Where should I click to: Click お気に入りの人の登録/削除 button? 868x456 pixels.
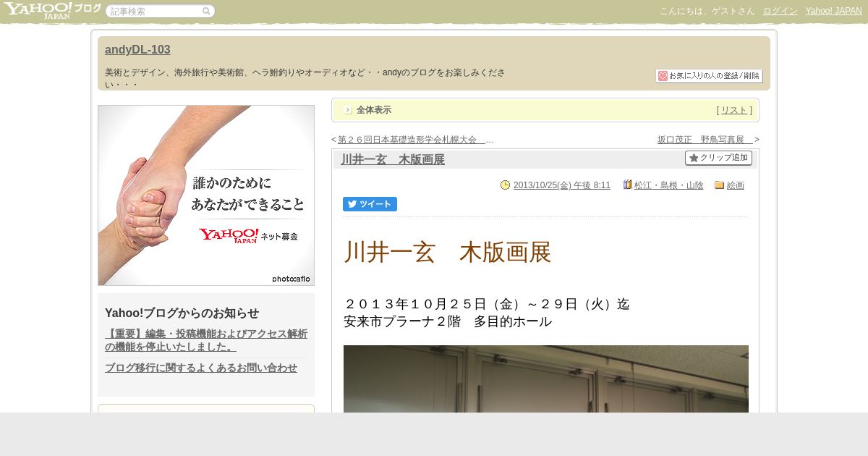coord(709,76)
